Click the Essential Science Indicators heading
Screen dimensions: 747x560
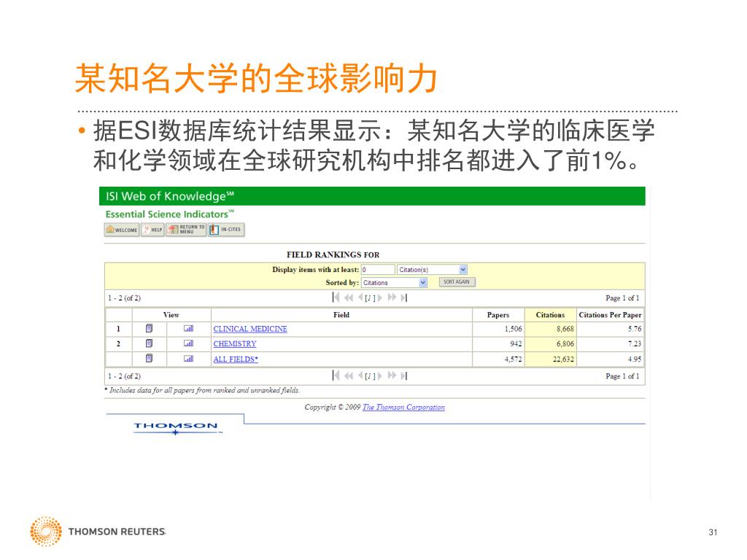(169, 214)
